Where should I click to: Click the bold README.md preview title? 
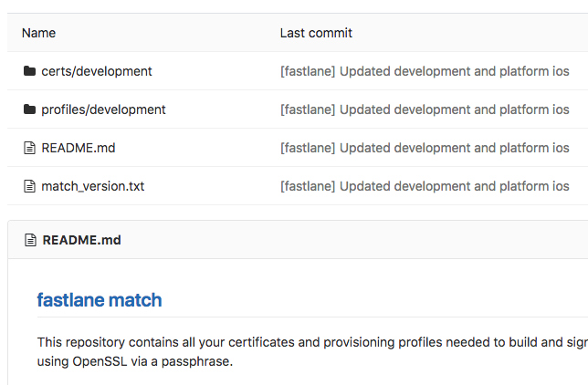point(81,241)
